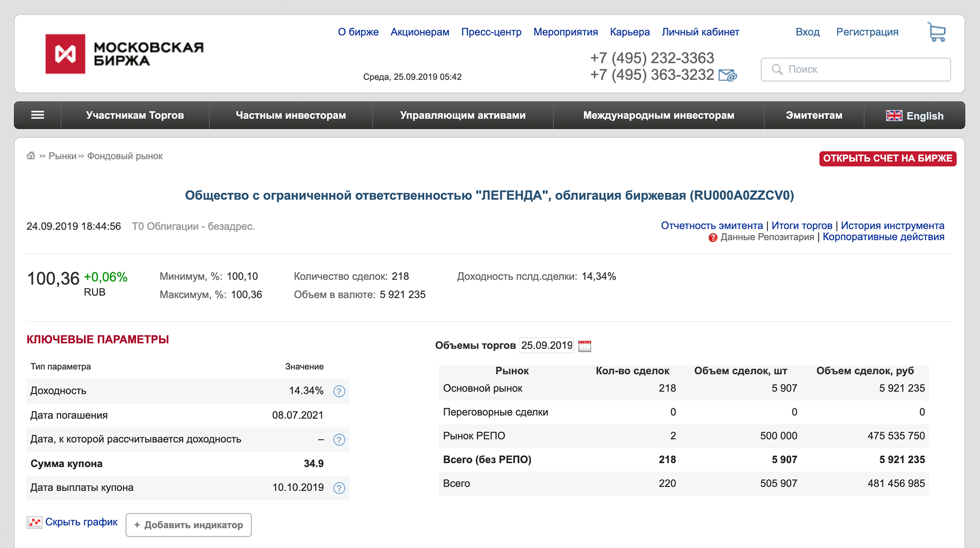The height and width of the screenshot is (548, 980).
Task: Click the Вход login link
Action: click(808, 32)
